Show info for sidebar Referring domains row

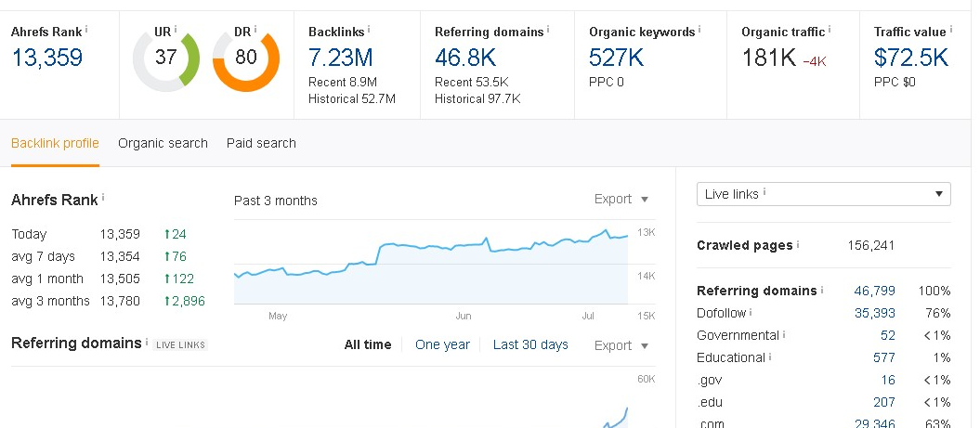[822, 290]
